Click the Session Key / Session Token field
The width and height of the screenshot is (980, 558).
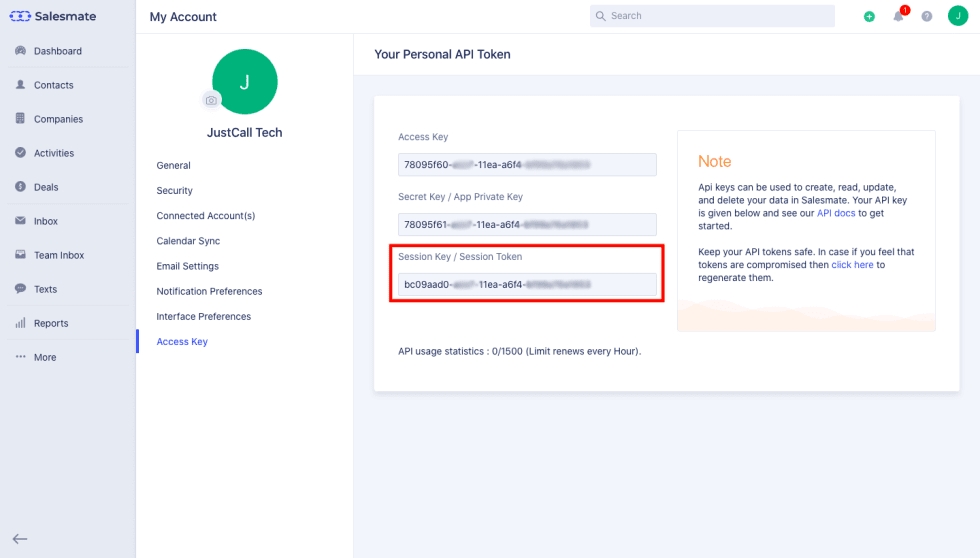pyautogui.click(x=527, y=285)
